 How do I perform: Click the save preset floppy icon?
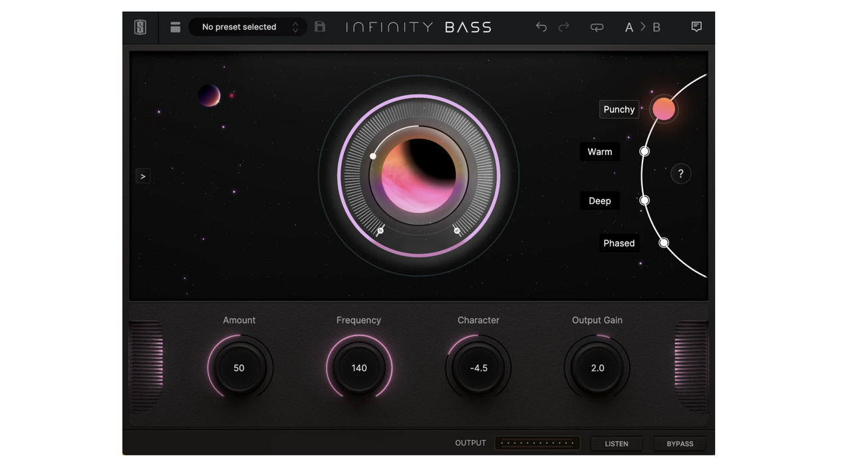click(x=320, y=27)
